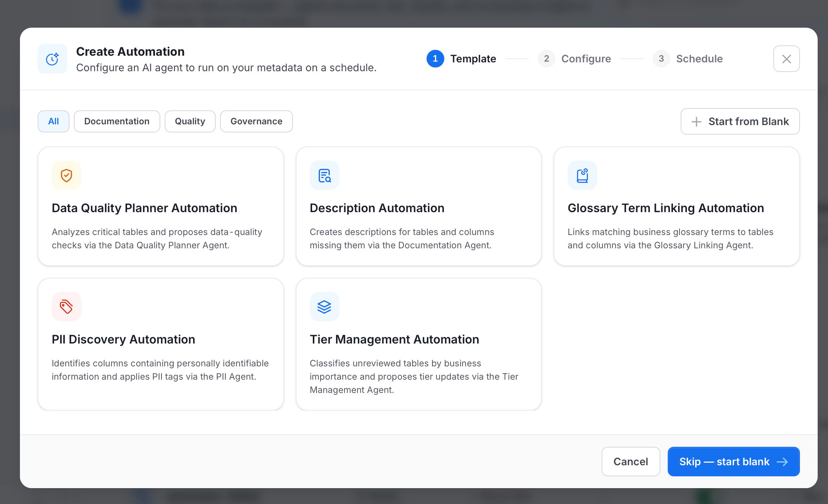Click 'Configure an AI agent to run' subtitle
This screenshot has width=828, height=504.
pyautogui.click(x=226, y=68)
